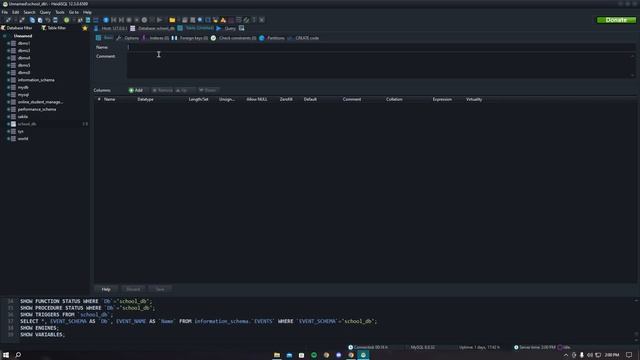Viewport: 640px width, 360px height.
Task: Open the Indexes (0) sub-tab
Action: click(x=156, y=38)
